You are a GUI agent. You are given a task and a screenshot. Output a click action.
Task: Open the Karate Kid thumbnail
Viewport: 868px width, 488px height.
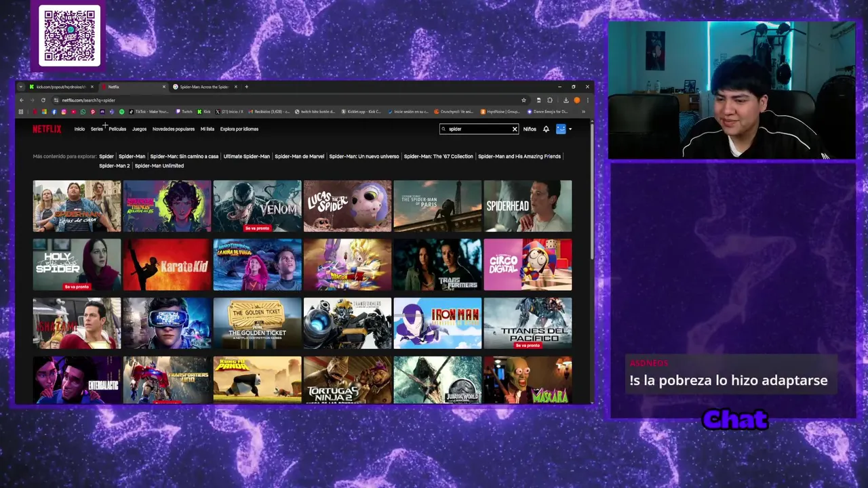tap(167, 264)
